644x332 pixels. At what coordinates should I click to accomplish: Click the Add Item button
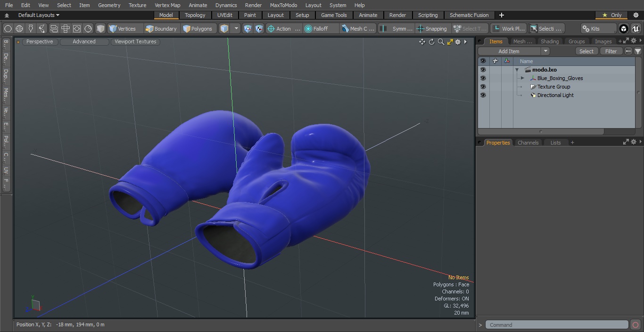[509, 51]
